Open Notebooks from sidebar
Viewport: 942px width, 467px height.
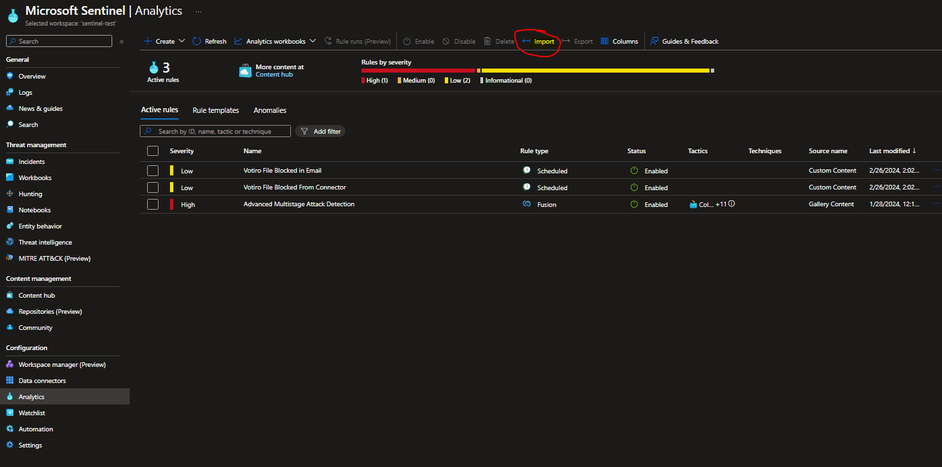tap(34, 210)
